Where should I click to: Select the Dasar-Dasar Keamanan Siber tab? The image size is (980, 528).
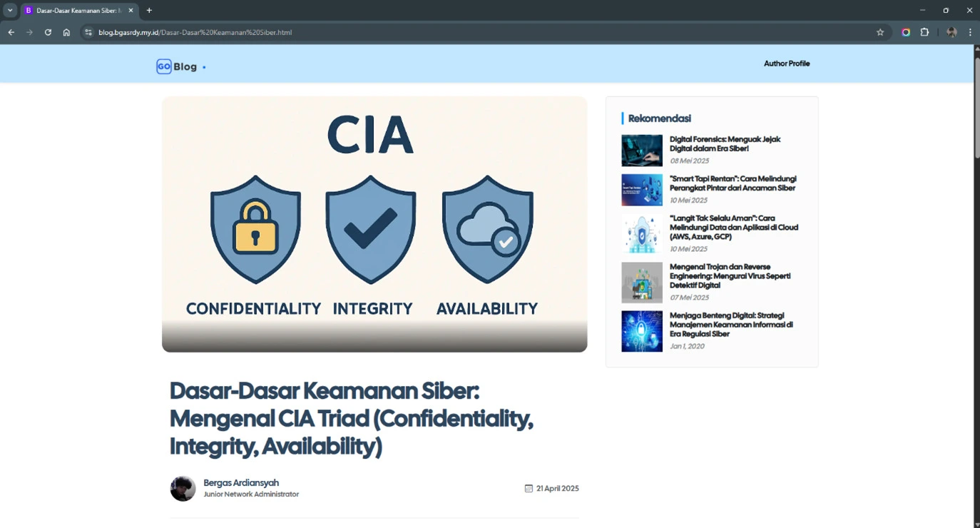coord(75,11)
